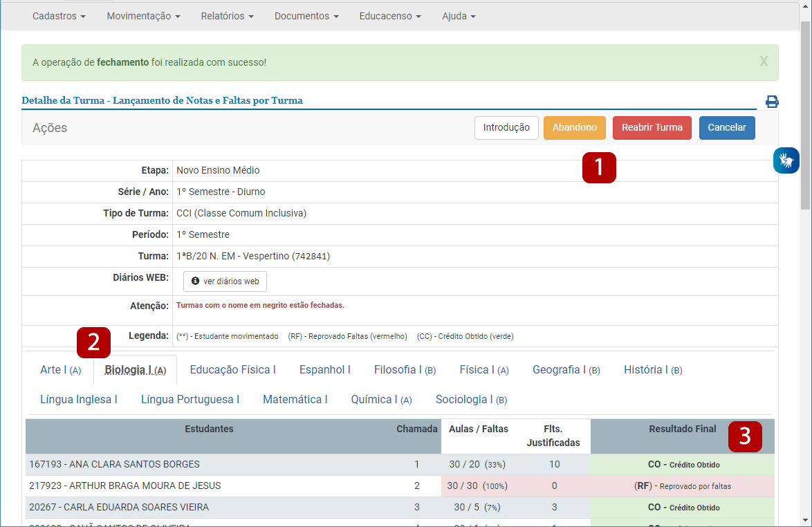Screen dimensions: 812x527
Task: Click the printer icon
Action: click(772, 102)
